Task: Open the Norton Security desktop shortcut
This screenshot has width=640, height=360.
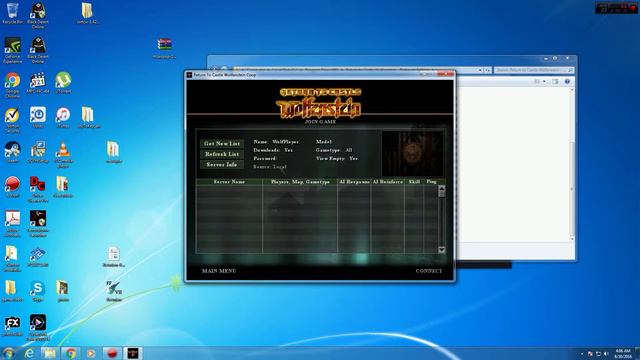Action: (x=12, y=120)
